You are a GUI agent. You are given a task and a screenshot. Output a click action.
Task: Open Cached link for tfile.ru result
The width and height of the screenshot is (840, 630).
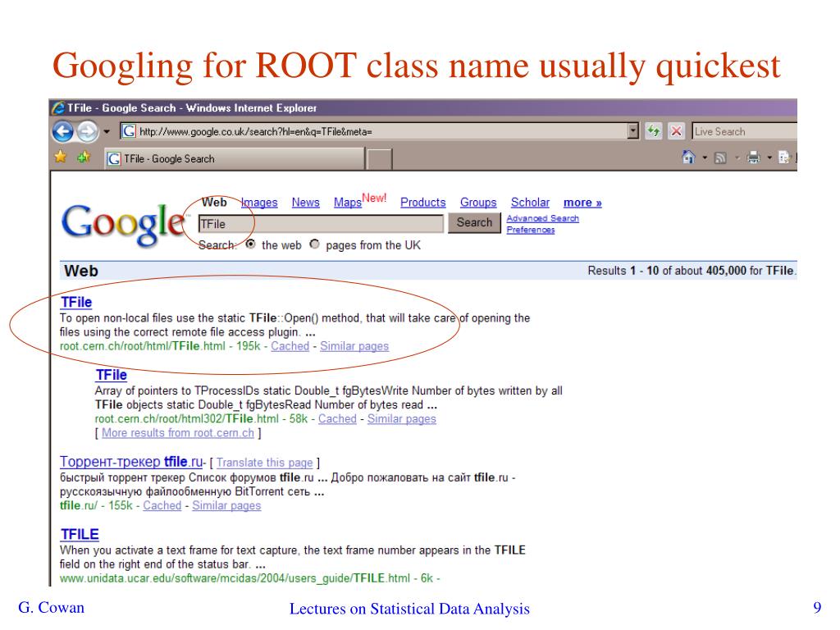tap(162, 505)
